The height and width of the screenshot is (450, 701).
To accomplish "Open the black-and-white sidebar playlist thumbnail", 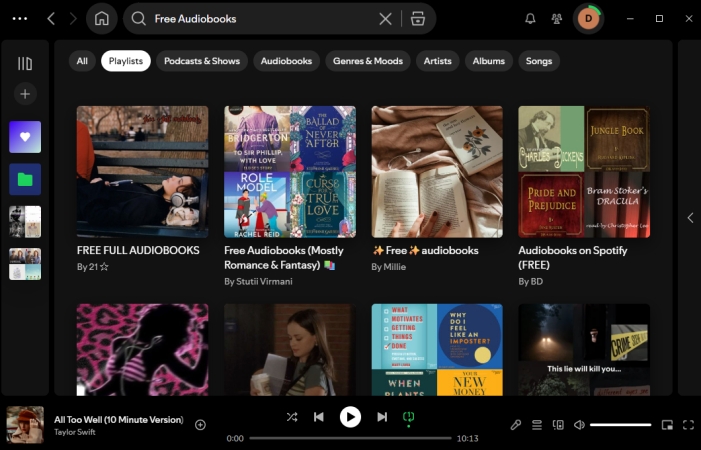I will coord(25,222).
